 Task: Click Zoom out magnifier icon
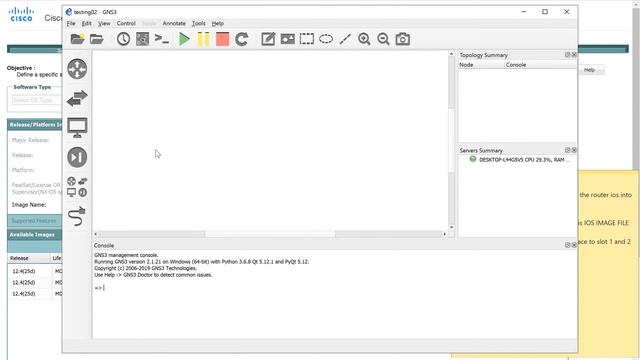383,39
